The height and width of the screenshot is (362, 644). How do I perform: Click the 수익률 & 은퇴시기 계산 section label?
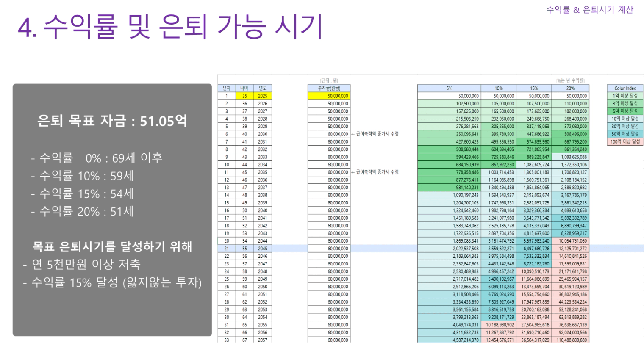(589, 10)
